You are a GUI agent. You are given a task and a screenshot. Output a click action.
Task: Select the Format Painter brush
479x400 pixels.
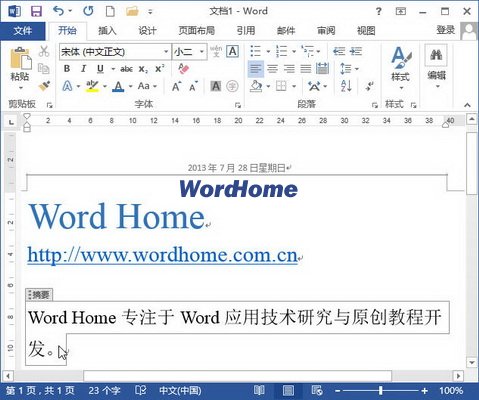click(x=44, y=86)
